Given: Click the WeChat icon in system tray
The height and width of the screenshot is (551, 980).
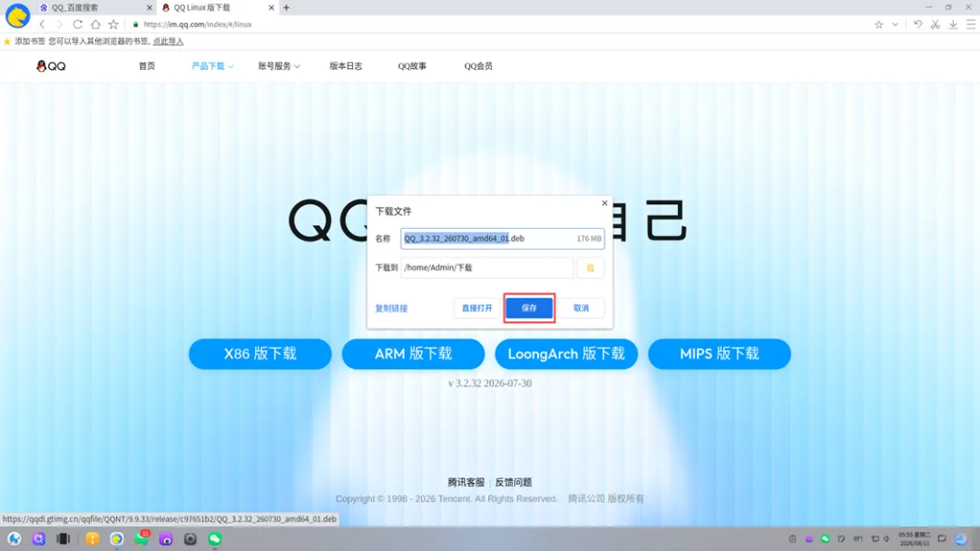Looking at the screenshot, I should [825, 538].
